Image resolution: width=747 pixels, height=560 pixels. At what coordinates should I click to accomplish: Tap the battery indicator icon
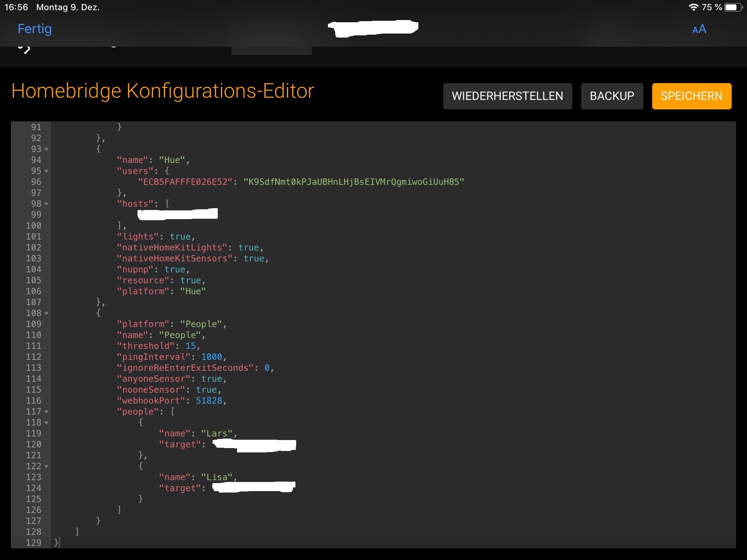(x=732, y=7)
